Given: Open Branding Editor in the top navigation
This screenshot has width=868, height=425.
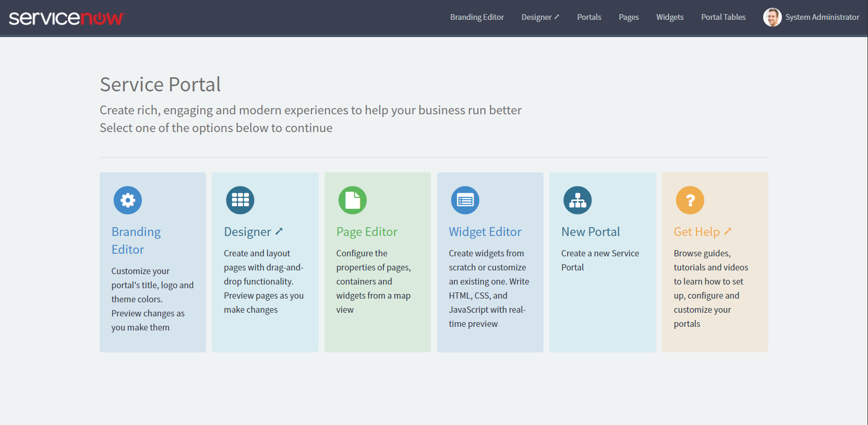Looking at the screenshot, I should point(477,17).
